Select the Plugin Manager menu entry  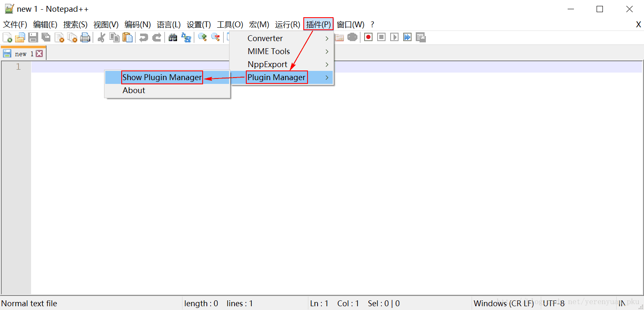click(x=281, y=77)
